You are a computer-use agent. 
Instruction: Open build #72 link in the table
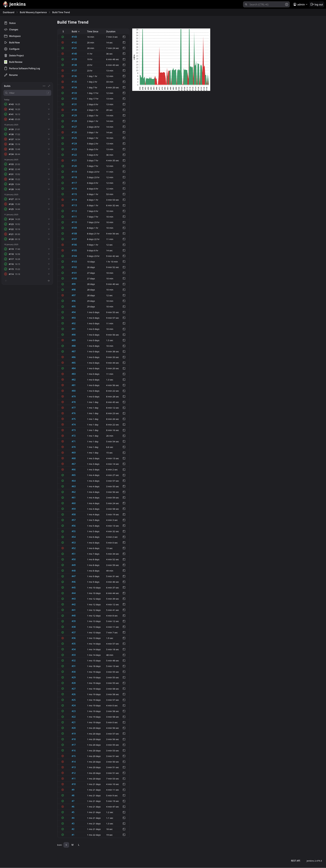pos(74,436)
